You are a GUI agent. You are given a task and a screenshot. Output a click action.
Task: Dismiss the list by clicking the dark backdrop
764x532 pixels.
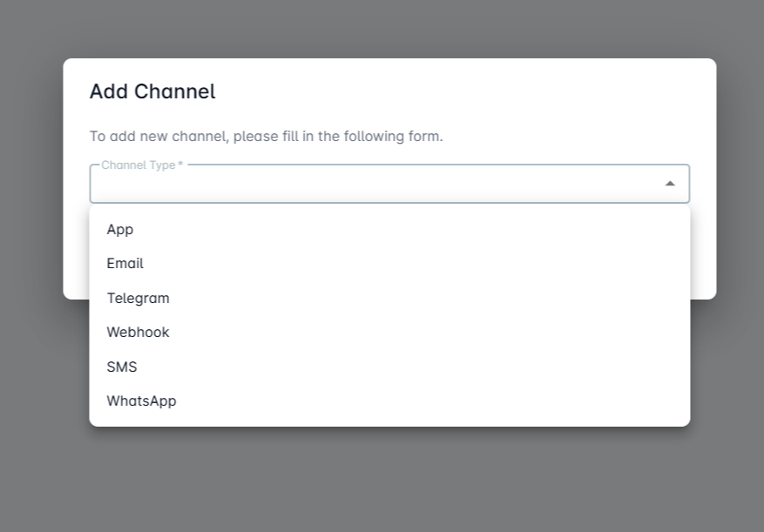tap(383, 488)
